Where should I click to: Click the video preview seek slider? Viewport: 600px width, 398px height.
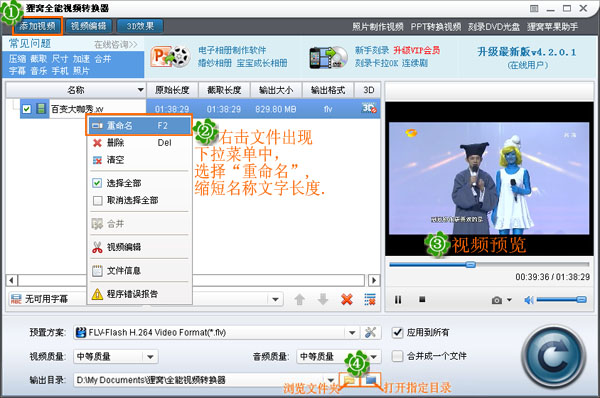tap(489, 264)
